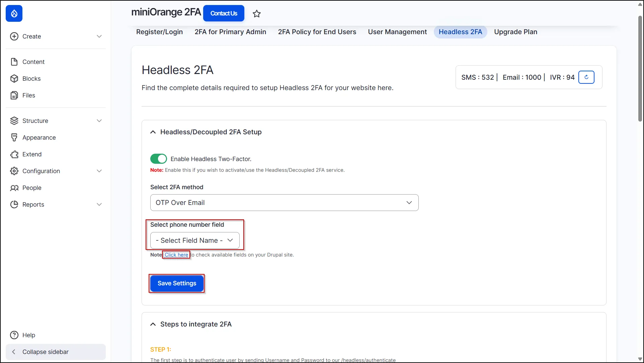Click the Extend puzzle-piece icon
The height and width of the screenshot is (363, 644).
14,154
